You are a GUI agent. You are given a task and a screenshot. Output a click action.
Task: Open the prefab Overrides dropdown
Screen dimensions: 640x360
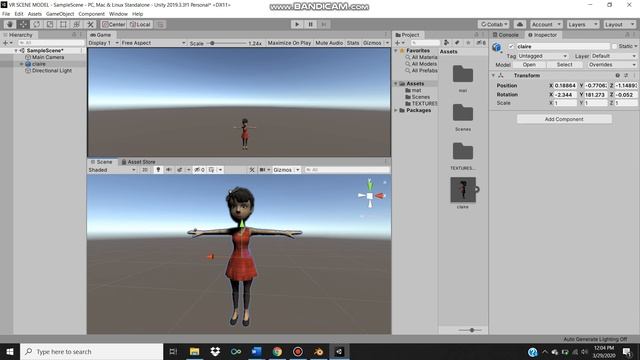click(x=612, y=65)
